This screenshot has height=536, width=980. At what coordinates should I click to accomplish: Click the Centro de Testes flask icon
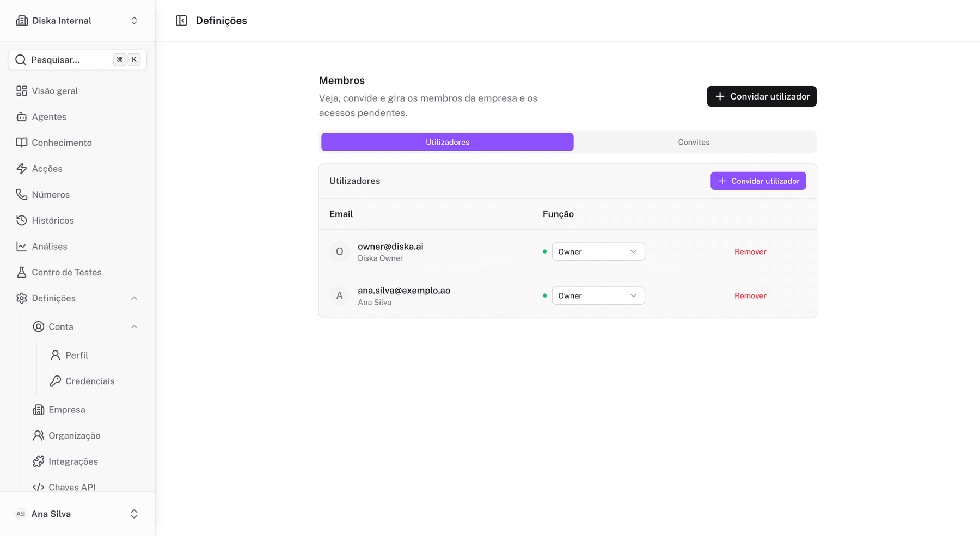coord(22,272)
